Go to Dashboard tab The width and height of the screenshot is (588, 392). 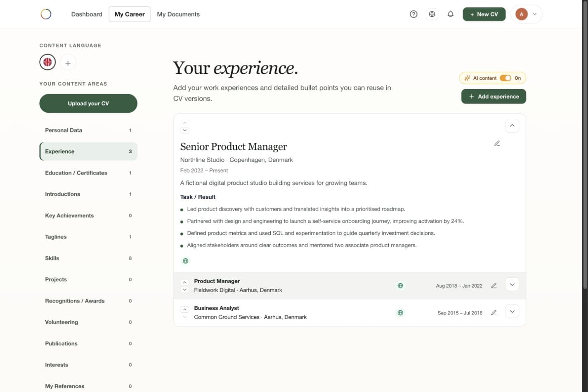[87, 14]
